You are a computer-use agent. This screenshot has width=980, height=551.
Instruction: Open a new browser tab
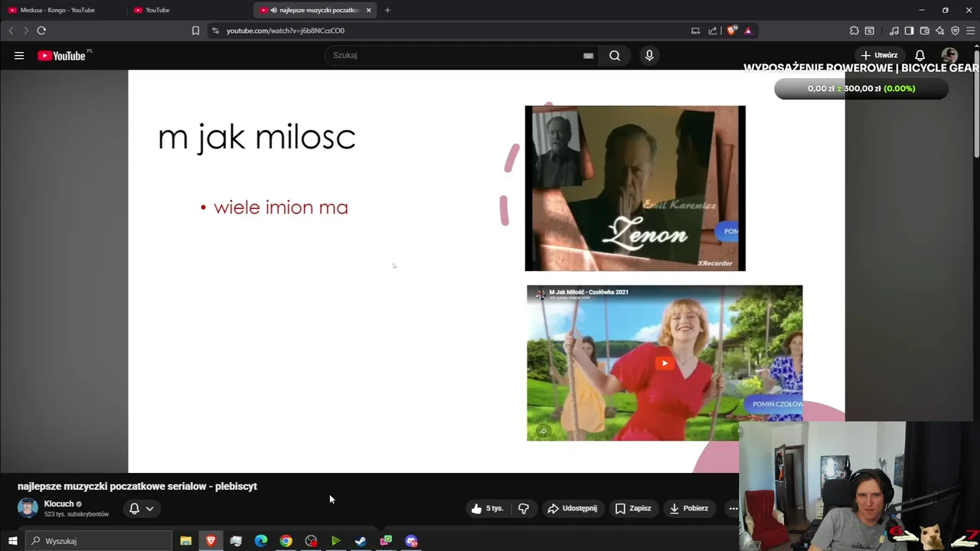pos(387,10)
